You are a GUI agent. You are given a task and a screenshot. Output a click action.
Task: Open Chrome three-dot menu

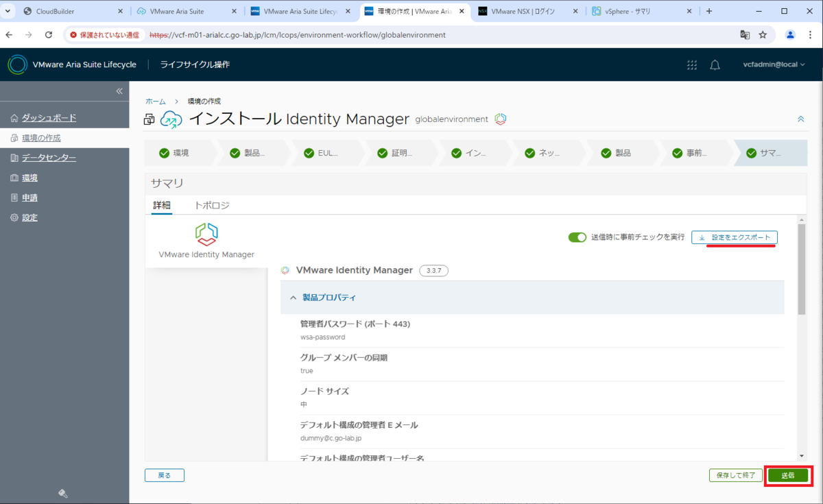pyautogui.click(x=810, y=34)
